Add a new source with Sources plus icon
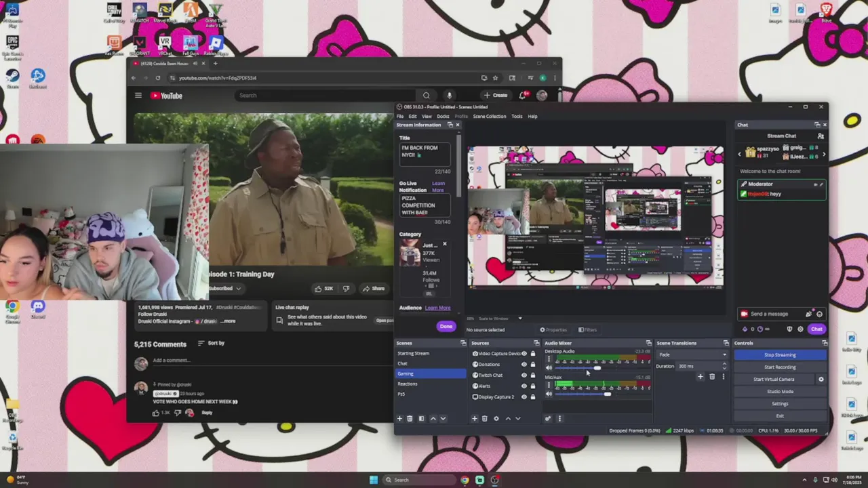868x488 pixels. [474, 418]
